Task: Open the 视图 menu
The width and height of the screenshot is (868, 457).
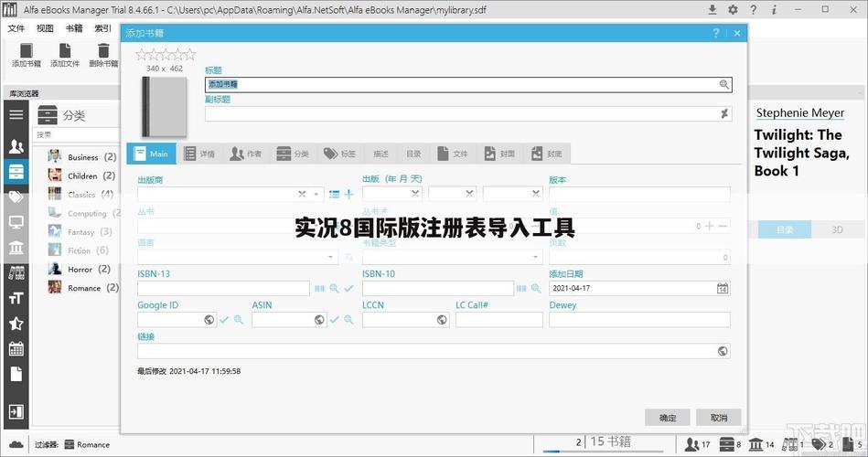Action: point(45,28)
